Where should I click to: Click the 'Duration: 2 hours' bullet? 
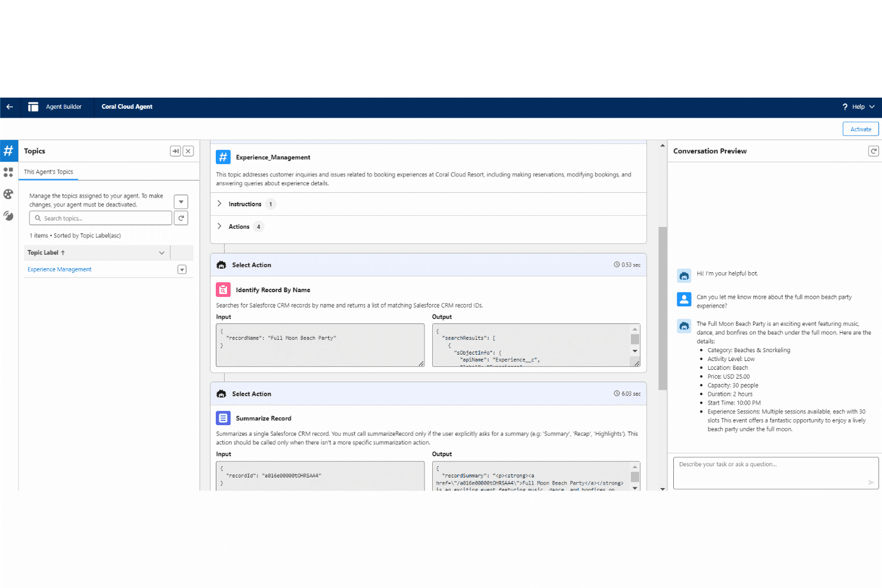click(x=730, y=395)
